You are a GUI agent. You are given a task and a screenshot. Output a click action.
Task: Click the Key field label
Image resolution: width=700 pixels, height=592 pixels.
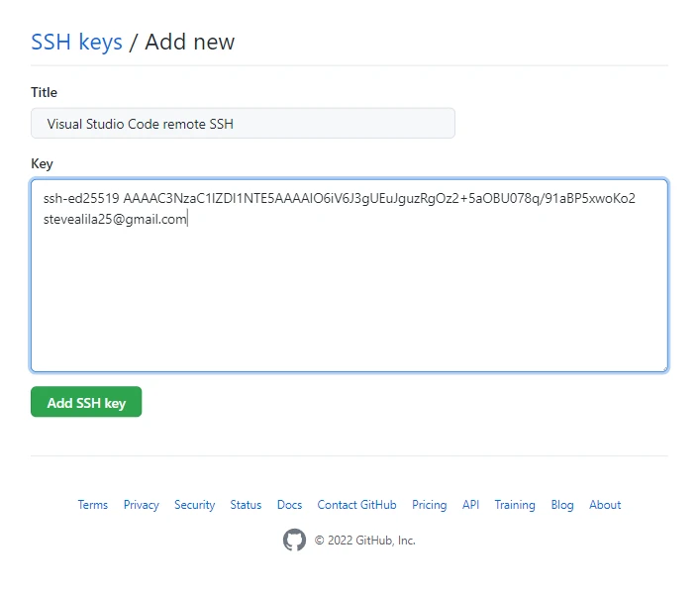42,163
